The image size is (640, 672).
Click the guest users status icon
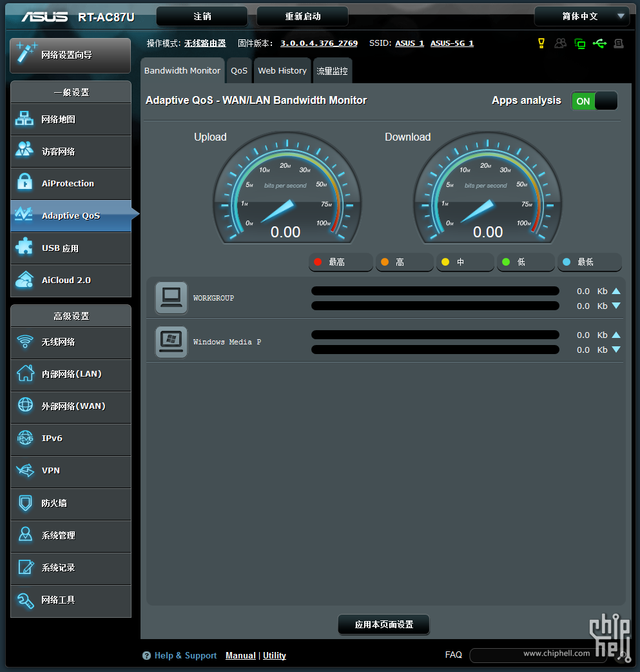pyautogui.click(x=560, y=43)
